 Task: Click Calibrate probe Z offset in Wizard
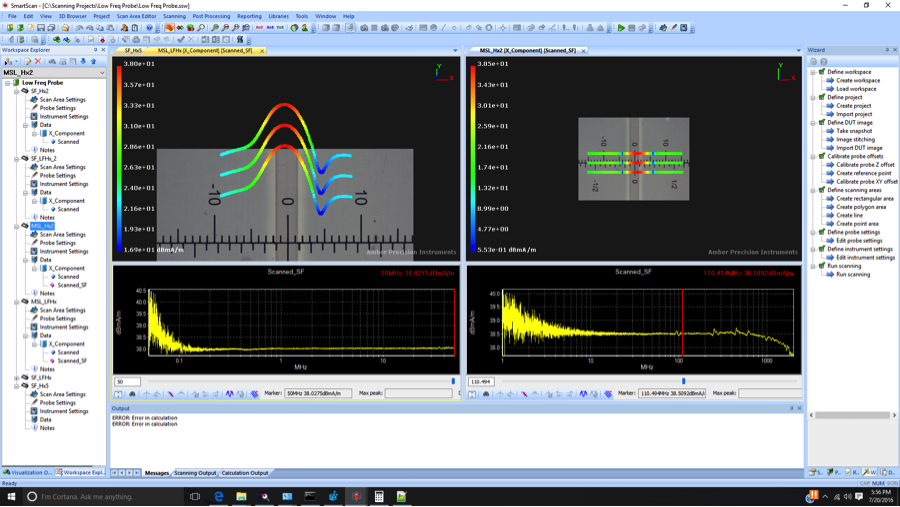tap(865, 165)
